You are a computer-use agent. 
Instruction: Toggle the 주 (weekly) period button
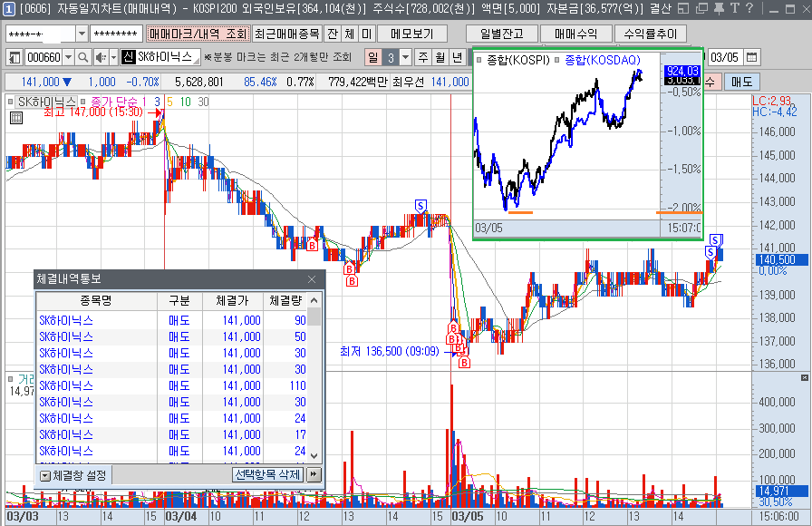pyautogui.click(x=422, y=57)
